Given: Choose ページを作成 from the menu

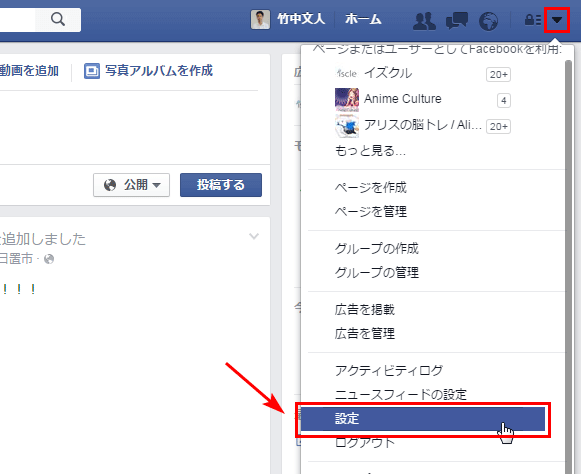Looking at the screenshot, I should 371,188.
